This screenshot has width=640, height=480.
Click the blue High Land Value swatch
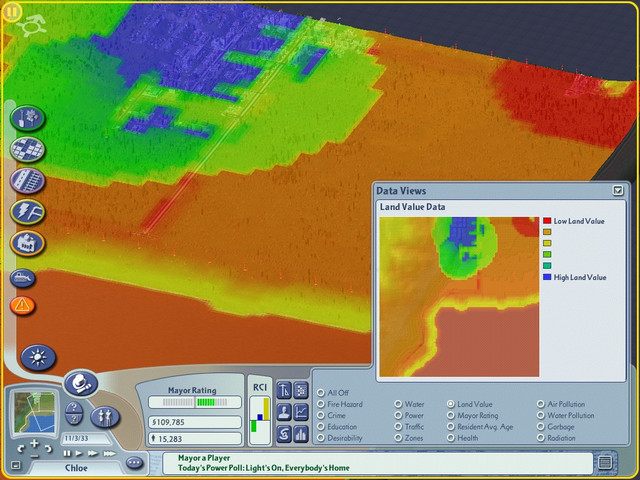point(547,277)
